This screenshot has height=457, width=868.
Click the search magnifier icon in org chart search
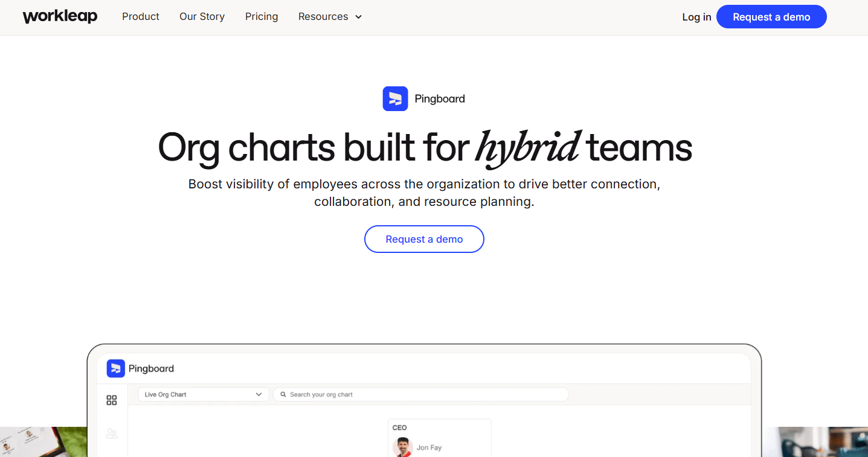click(x=283, y=395)
